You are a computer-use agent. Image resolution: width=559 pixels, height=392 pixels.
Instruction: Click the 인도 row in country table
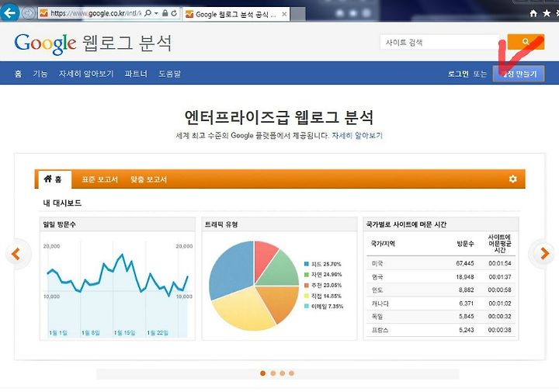441,290
